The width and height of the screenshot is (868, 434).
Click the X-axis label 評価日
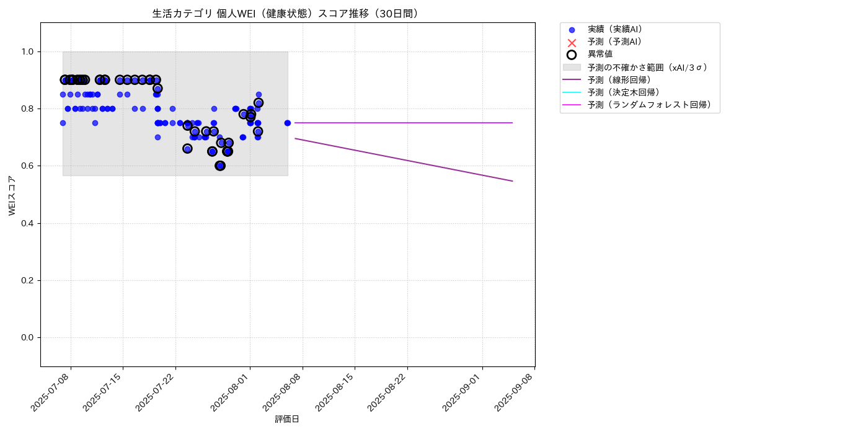coord(287,420)
